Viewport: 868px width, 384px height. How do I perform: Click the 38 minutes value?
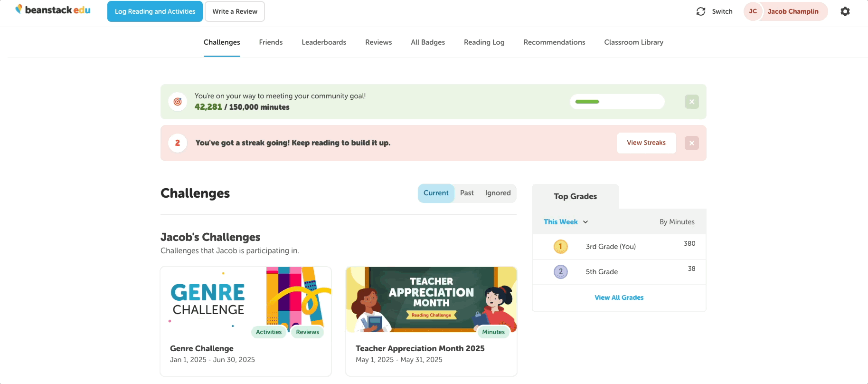click(x=692, y=269)
